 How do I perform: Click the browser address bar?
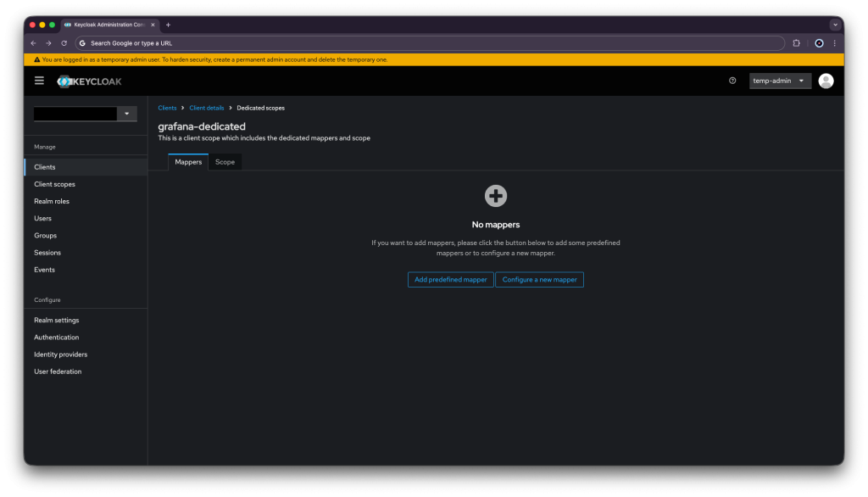tap(424, 42)
